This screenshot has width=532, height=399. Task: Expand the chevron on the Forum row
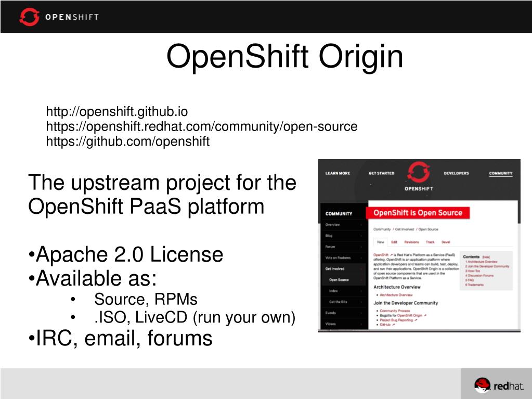[361, 247]
